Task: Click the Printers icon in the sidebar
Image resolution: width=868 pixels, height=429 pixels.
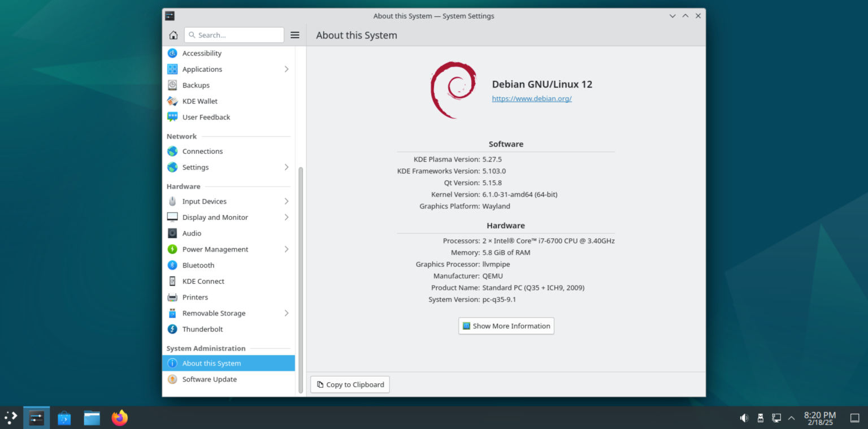Action: (172, 297)
